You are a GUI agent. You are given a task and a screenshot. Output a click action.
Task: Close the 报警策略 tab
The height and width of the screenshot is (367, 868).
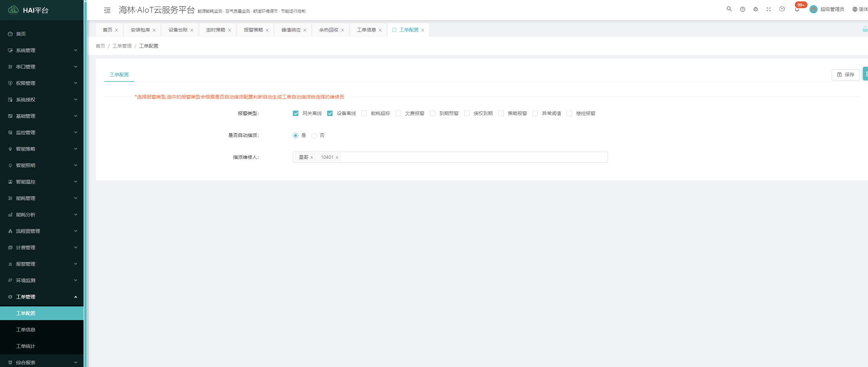tap(267, 30)
